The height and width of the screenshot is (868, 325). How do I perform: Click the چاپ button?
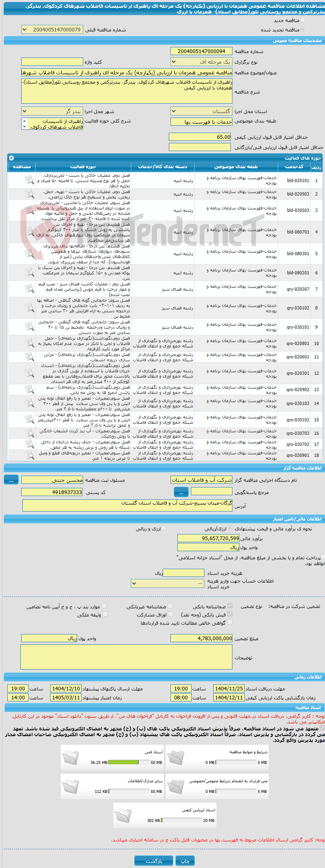(x=185, y=861)
